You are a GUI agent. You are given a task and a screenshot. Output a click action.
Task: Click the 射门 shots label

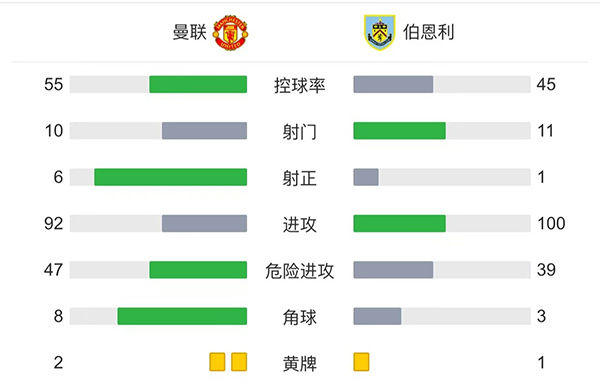coord(300,132)
